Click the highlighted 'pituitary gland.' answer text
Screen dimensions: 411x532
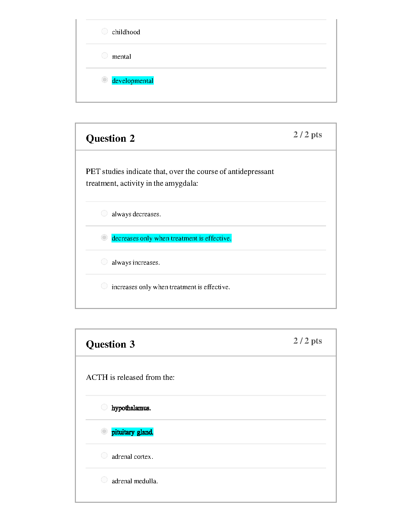coord(132,432)
